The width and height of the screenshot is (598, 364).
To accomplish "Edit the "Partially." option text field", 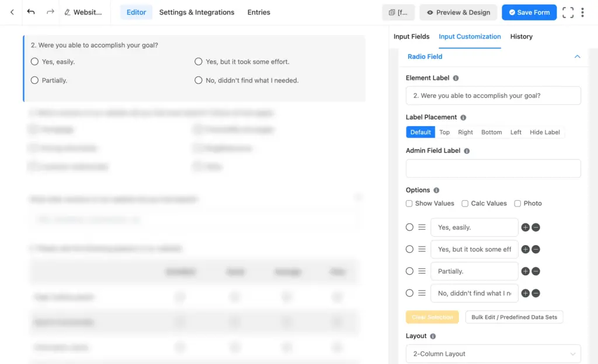I will [x=474, y=271].
